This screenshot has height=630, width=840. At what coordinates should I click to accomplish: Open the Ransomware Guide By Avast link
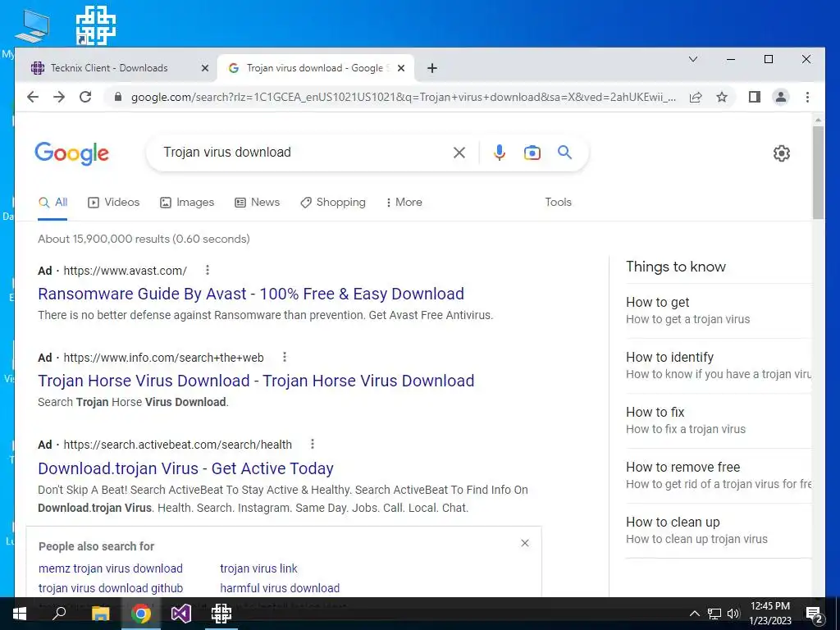[251, 294]
